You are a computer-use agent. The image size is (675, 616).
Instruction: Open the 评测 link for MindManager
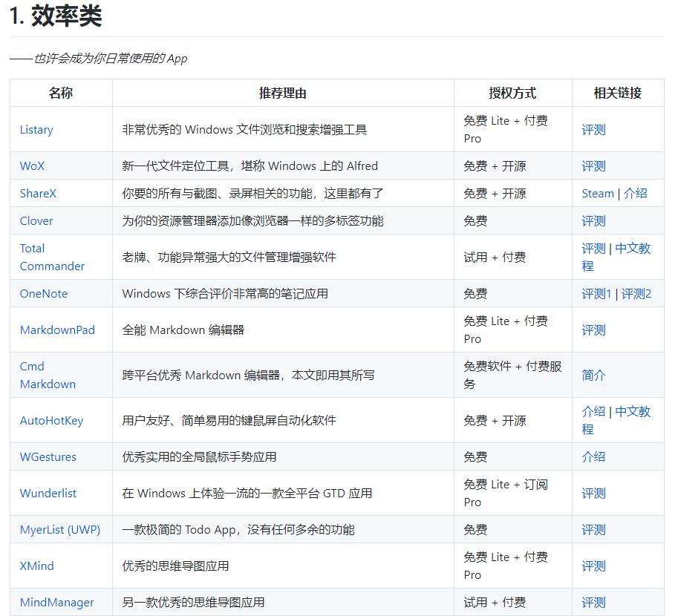point(593,602)
